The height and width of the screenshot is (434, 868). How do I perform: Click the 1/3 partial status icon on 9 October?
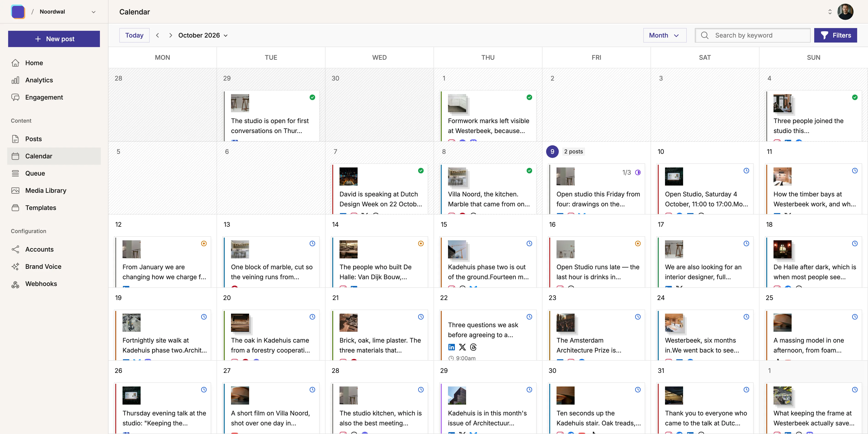[638, 172]
